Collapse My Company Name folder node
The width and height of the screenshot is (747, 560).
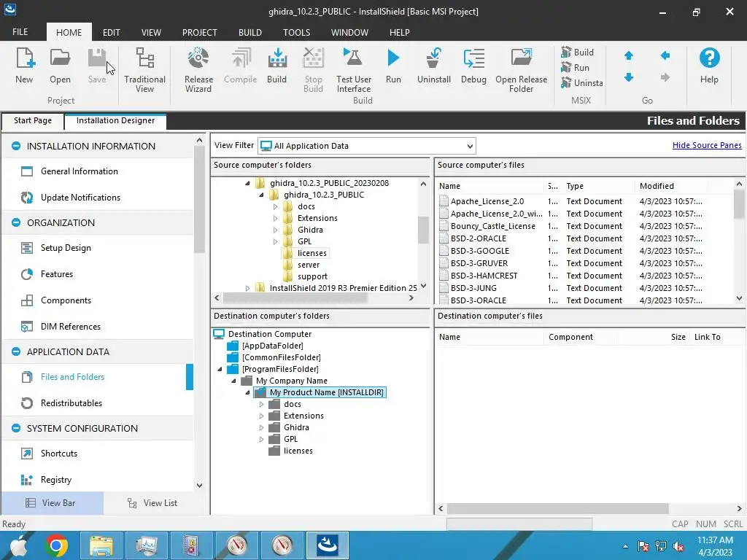(x=233, y=381)
